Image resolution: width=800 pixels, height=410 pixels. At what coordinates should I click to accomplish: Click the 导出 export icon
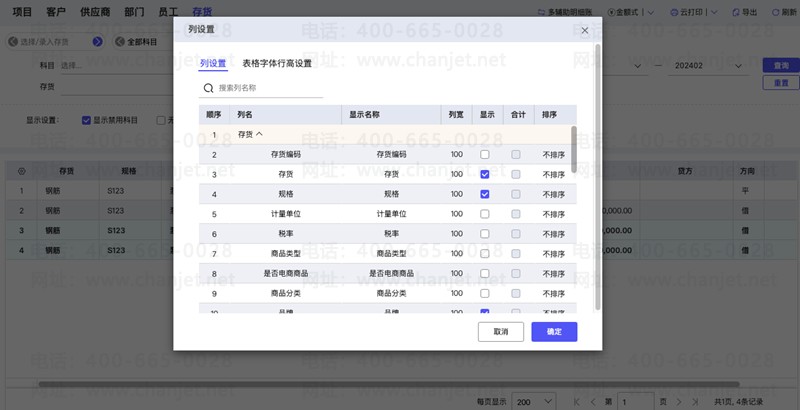click(x=736, y=12)
